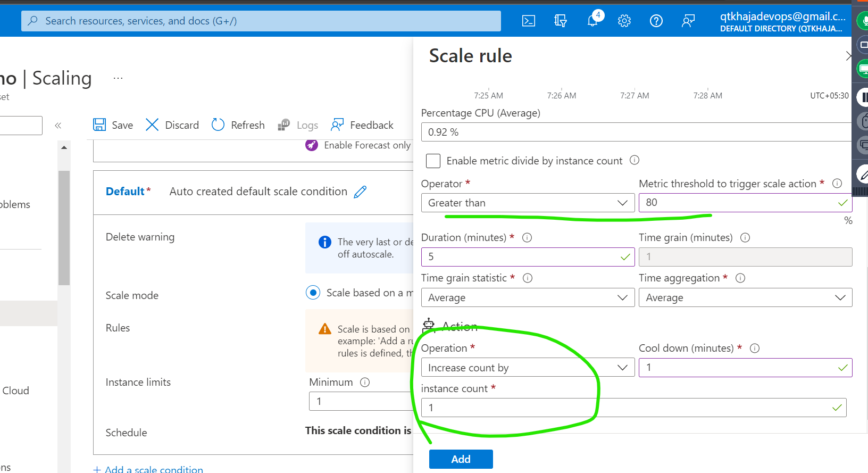Click the Cool down (minutes) input field
The height and width of the screenshot is (473, 868).
pos(745,368)
